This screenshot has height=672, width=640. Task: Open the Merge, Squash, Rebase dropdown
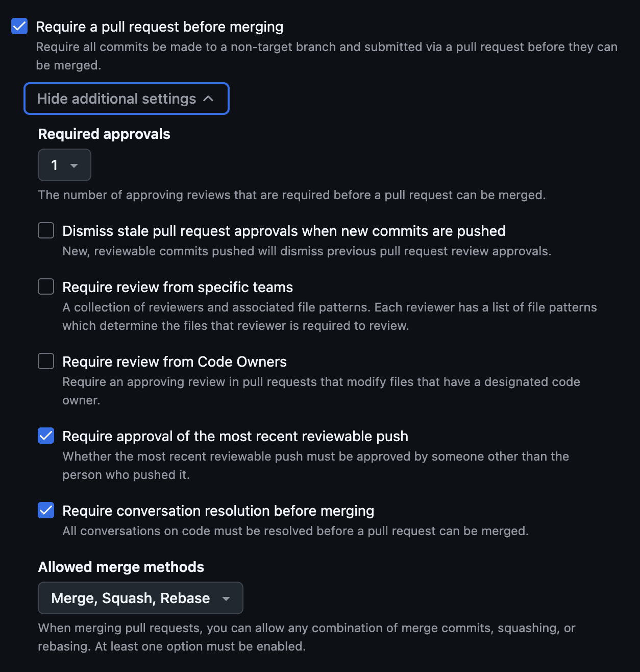131,598
